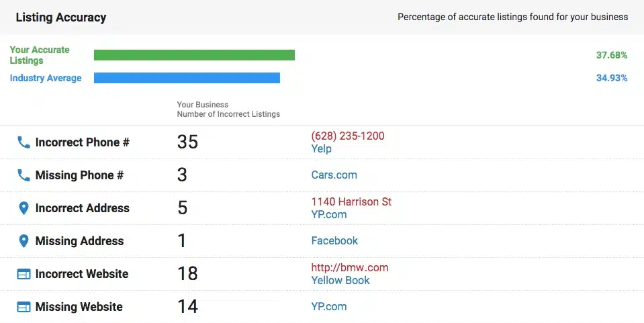Click the blue Industry Average bar
The width and height of the screenshot is (644, 323).
click(x=187, y=78)
